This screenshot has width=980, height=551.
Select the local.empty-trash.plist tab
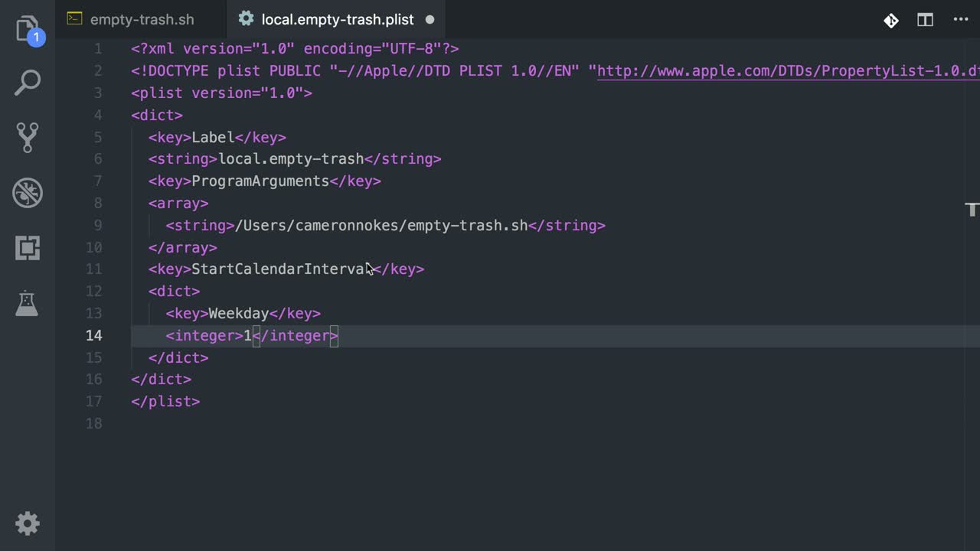coord(337,20)
